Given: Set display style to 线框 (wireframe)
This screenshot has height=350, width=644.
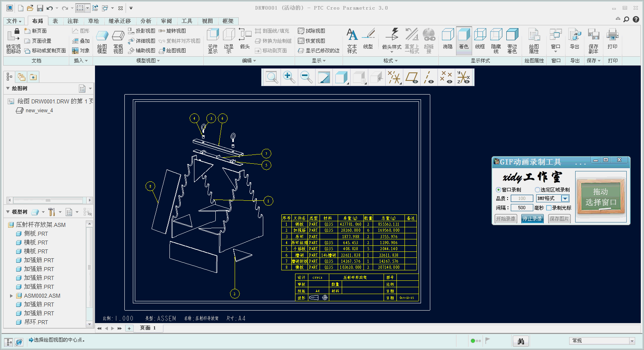Looking at the screenshot, I should tap(480, 39).
